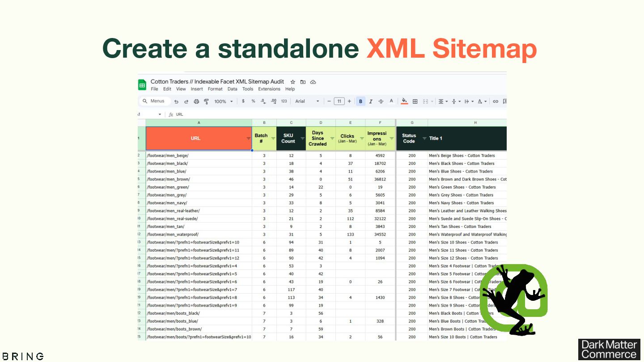Open filter on Days Since Crawled column
644x362 pixels.
tap(332, 139)
